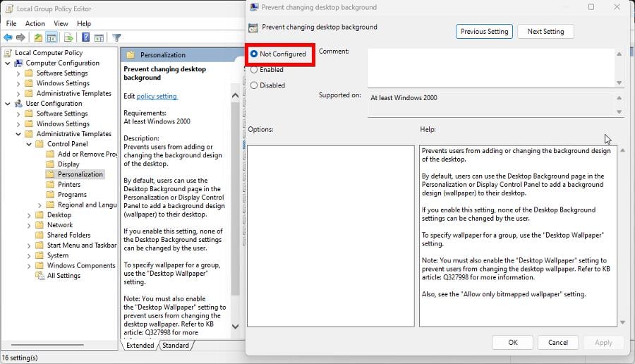Click the '16 setting(s)' status bar text

click(20, 358)
